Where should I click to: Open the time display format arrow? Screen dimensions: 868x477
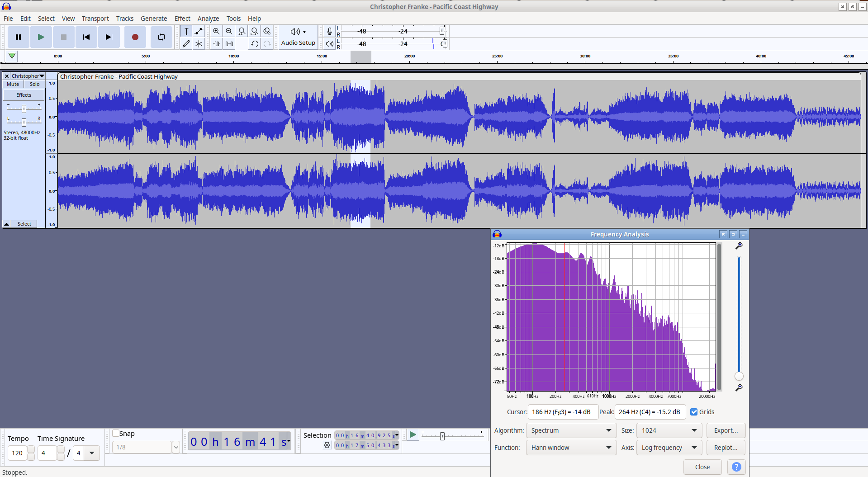(x=289, y=441)
